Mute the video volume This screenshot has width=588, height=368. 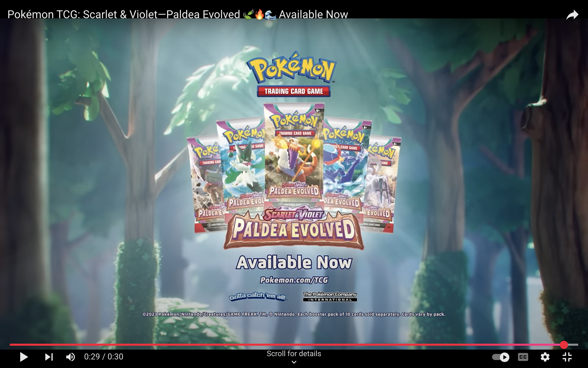[x=70, y=357]
